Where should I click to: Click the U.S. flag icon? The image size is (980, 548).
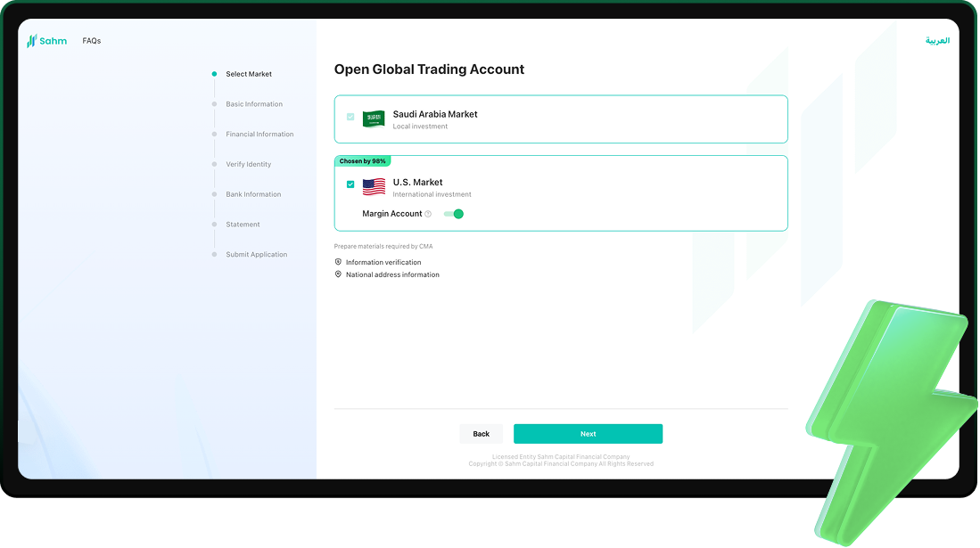click(x=374, y=187)
